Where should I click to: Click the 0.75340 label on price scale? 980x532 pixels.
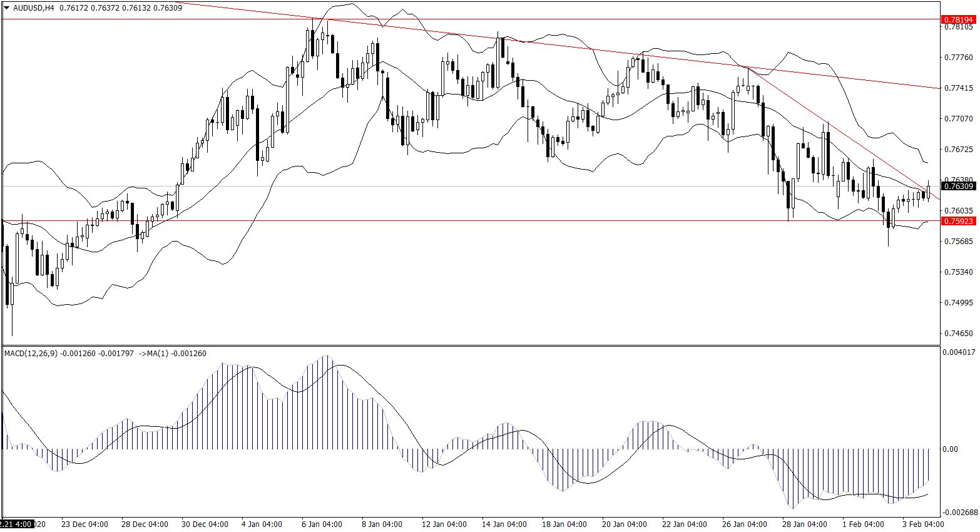click(x=958, y=272)
